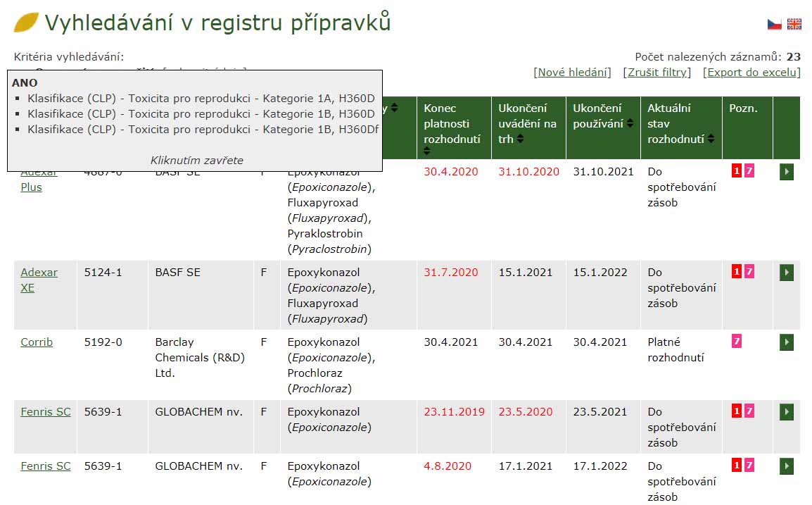Sort by Konec platnosti rozhodnutí column
The image size is (812, 505).
click(426, 151)
